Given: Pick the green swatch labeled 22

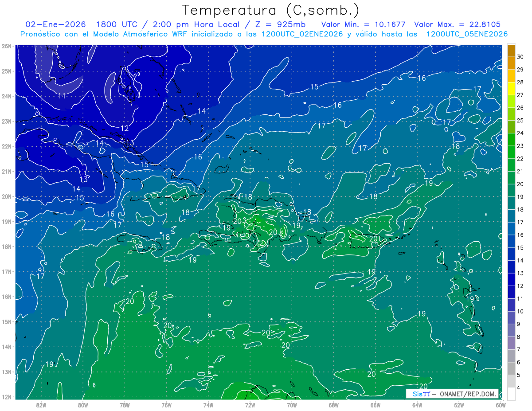Looking at the screenshot, I should coord(511,153).
